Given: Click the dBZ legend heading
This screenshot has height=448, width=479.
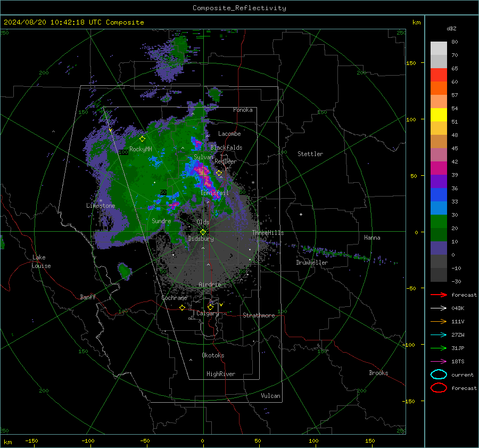Looking at the screenshot, I should coord(451,29).
